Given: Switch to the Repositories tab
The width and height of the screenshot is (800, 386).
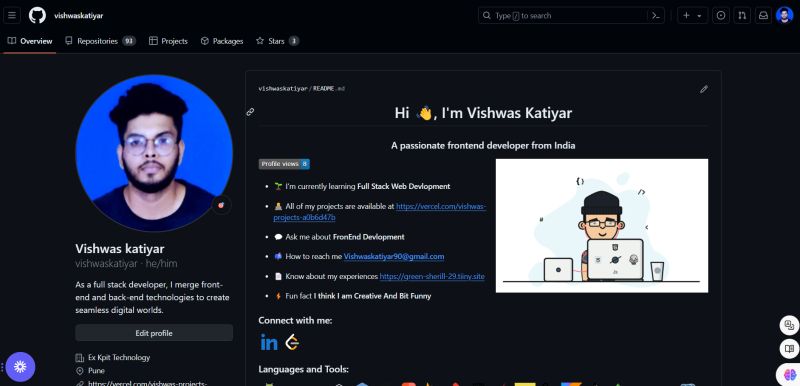Looking at the screenshot, I should tap(100, 41).
